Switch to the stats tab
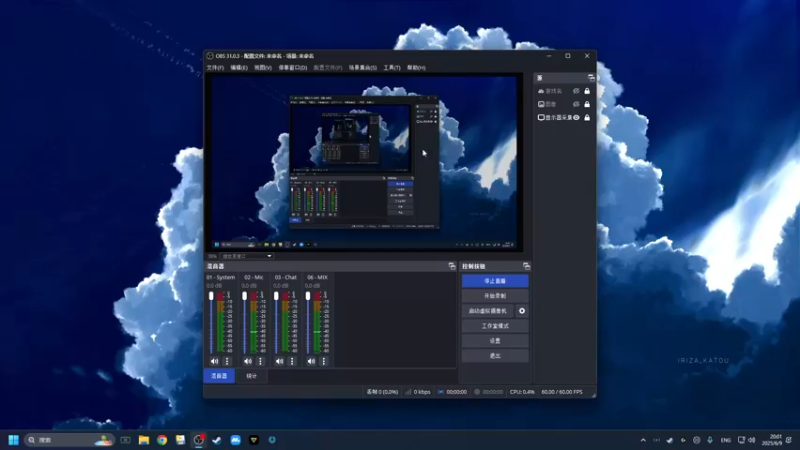 point(252,376)
